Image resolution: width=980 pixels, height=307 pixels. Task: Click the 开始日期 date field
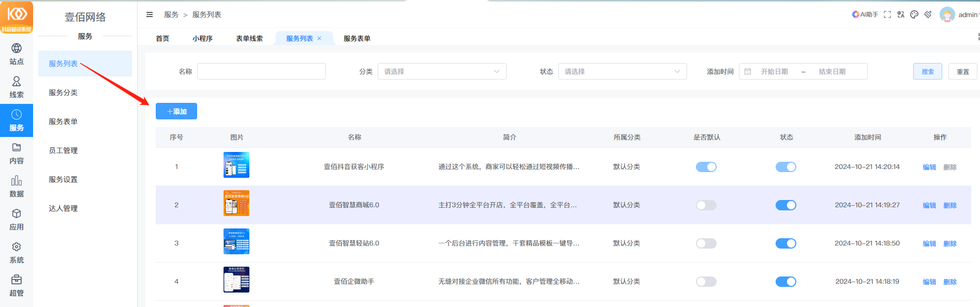click(x=775, y=71)
